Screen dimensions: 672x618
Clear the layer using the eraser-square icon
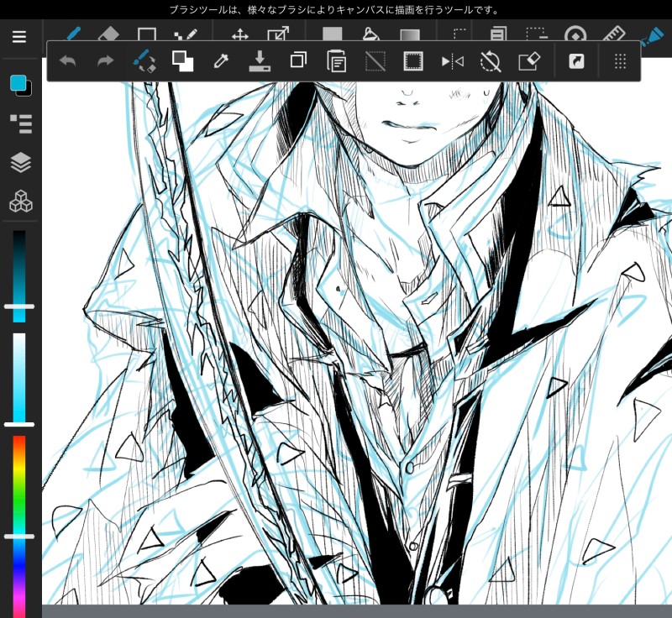coord(529,61)
